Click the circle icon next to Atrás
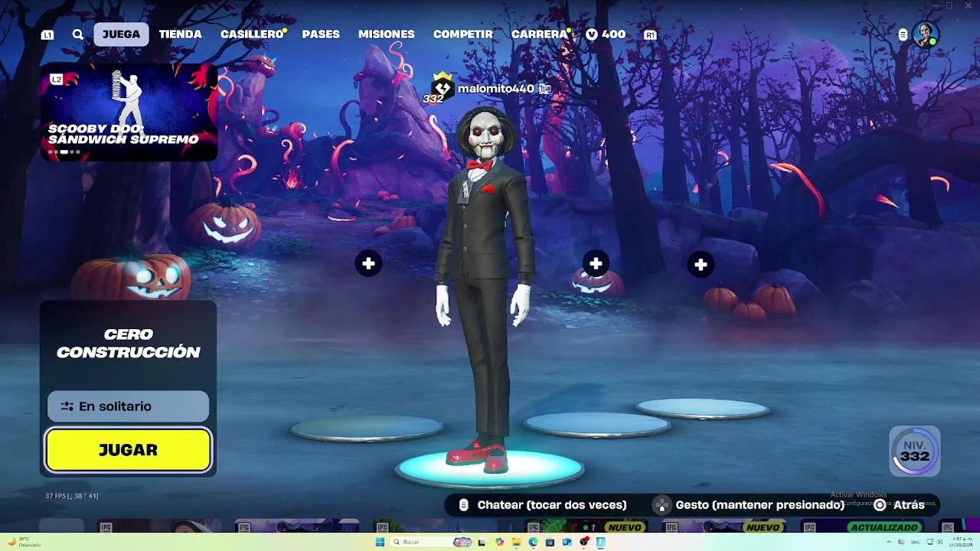 click(880, 505)
